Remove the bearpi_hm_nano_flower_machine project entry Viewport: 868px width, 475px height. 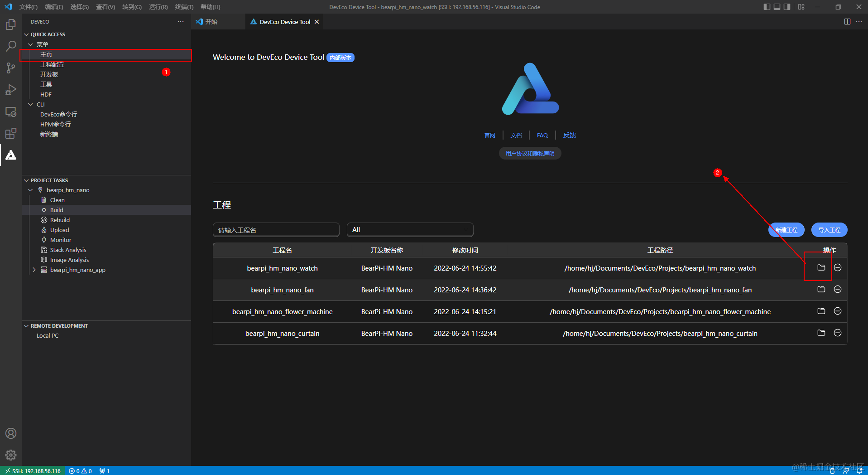coord(838,311)
